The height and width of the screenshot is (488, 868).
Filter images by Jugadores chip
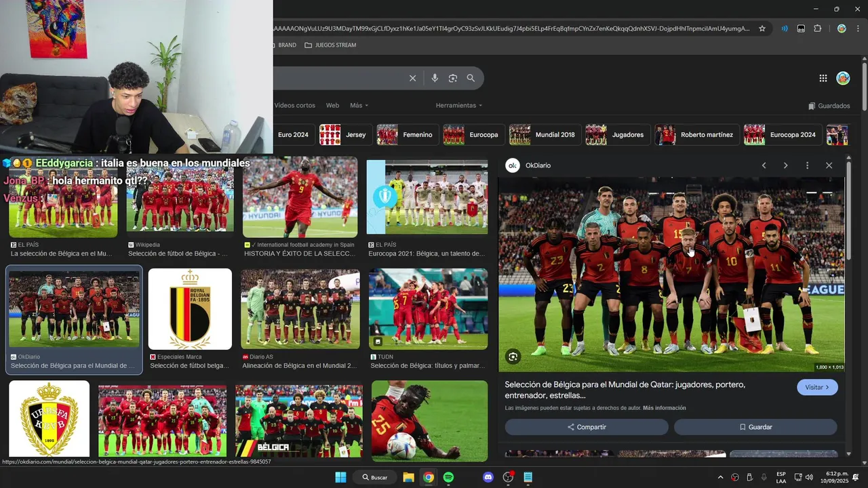click(x=618, y=135)
